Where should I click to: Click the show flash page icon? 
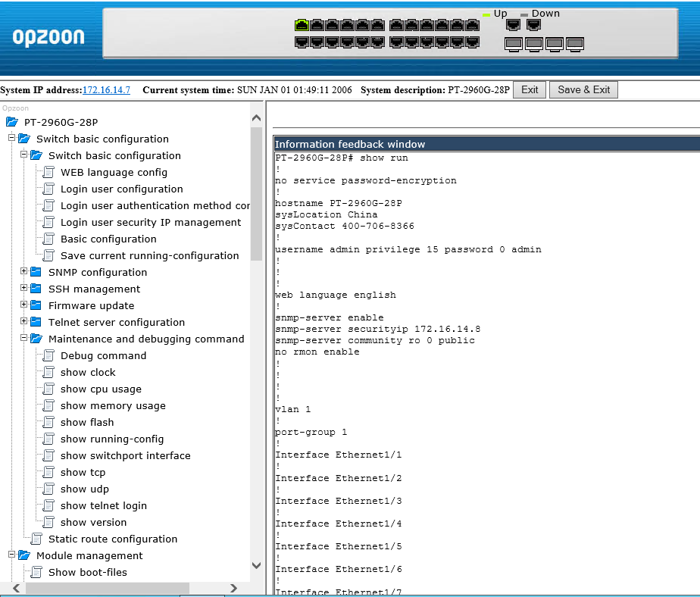pyautogui.click(x=48, y=422)
